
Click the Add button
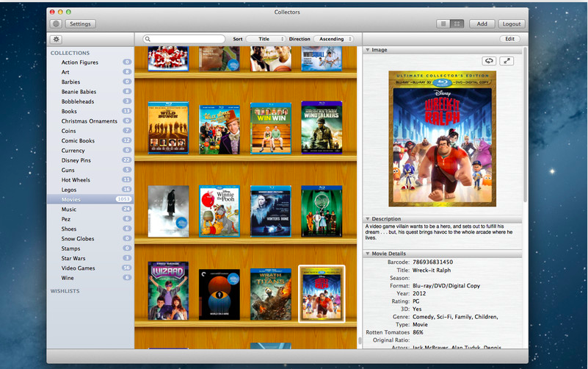click(x=482, y=24)
